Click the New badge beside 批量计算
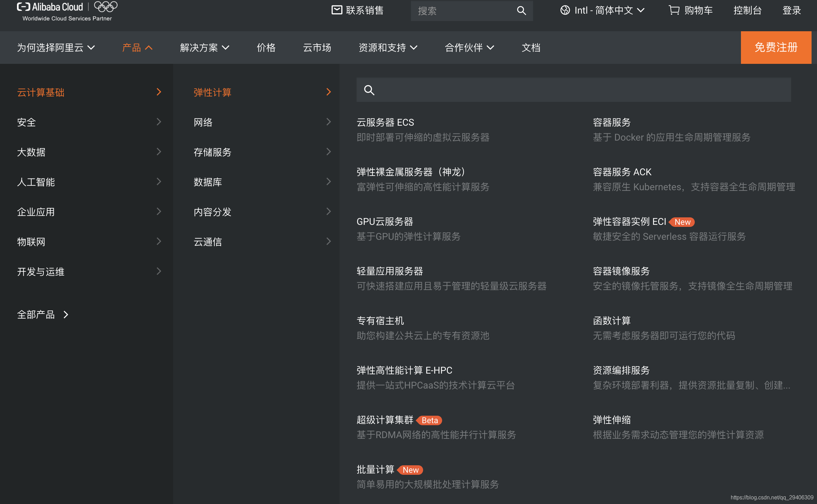Image resolution: width=817 pixels, height=504 pixels. [410, 470]
